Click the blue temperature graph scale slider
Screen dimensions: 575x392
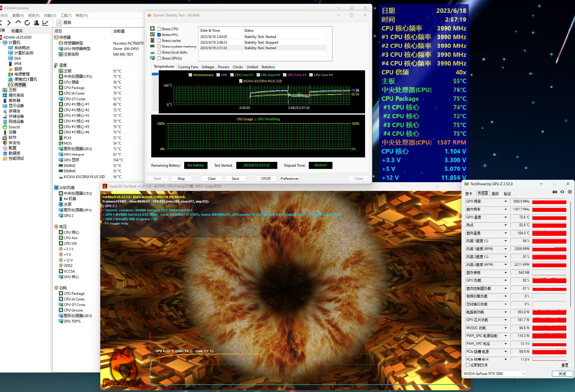tap(155, 74)
